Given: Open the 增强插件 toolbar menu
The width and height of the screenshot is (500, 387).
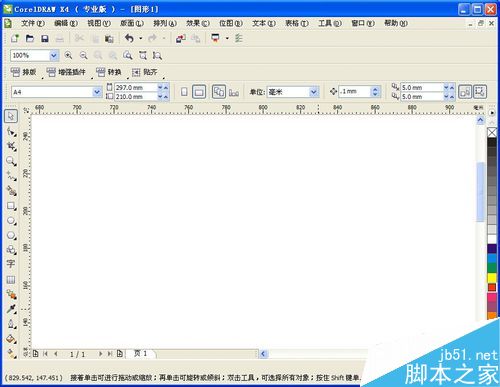Looking at the screenshot, I should pyautogui.click(x=66, y=72).
